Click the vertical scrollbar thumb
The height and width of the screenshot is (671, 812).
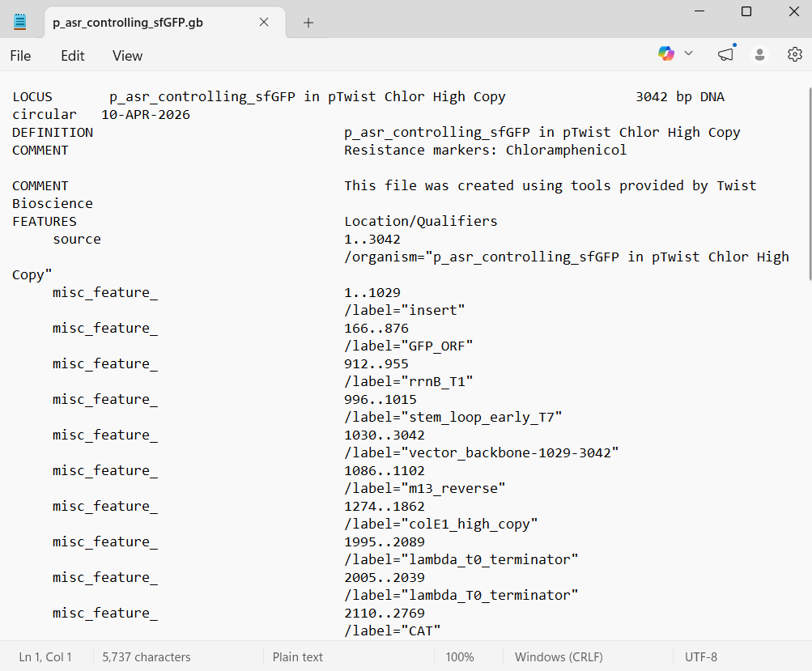810,185
